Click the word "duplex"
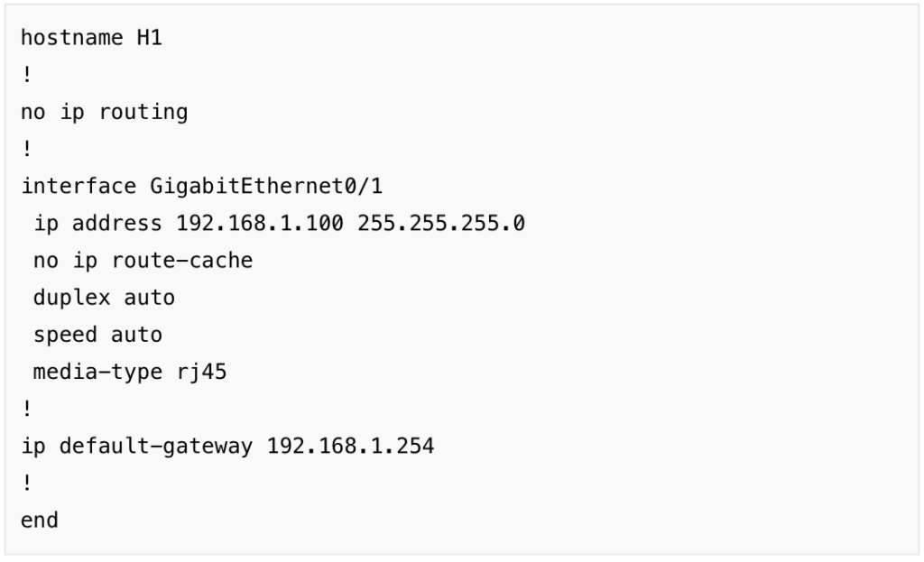This screenshot has width=924, height=562. pos(71,298)
